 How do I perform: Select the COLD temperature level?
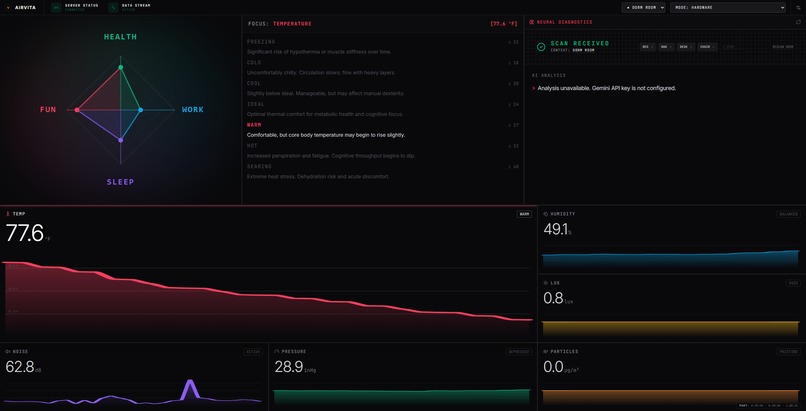pyautogui.click(x=382, y=68)
